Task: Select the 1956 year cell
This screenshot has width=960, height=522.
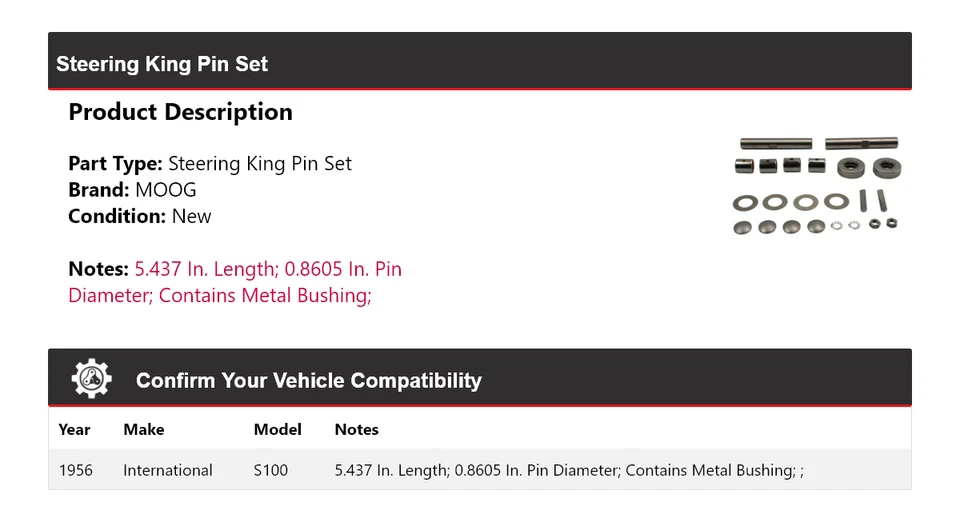Action: click(x=76, y=470)
